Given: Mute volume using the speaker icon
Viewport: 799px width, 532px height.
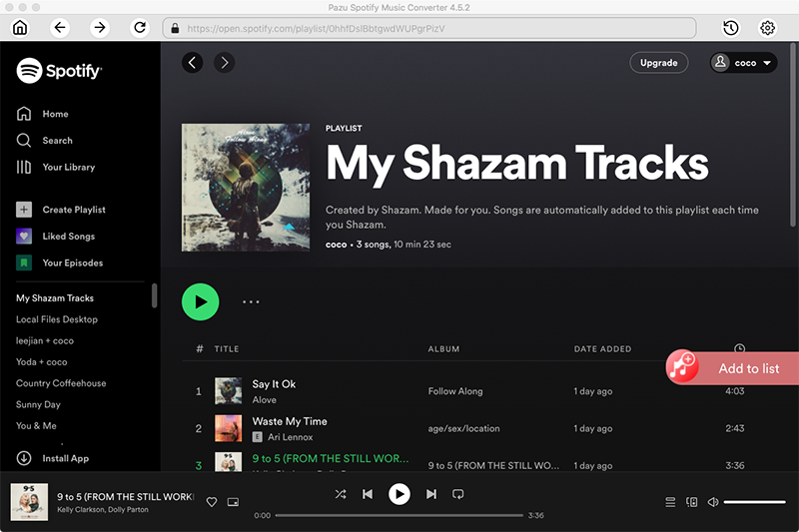Looking at the screenshot, I should click(x=713, y=502).
